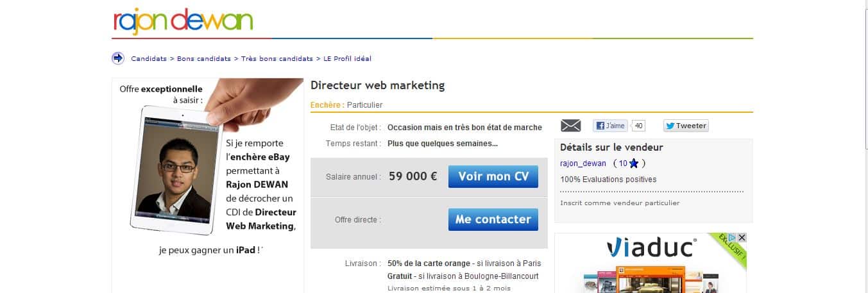The width and height of the screenshot is (868, 293).
Task: Close the Viaduc ad with X icon
Action: [x=742, y=237]
